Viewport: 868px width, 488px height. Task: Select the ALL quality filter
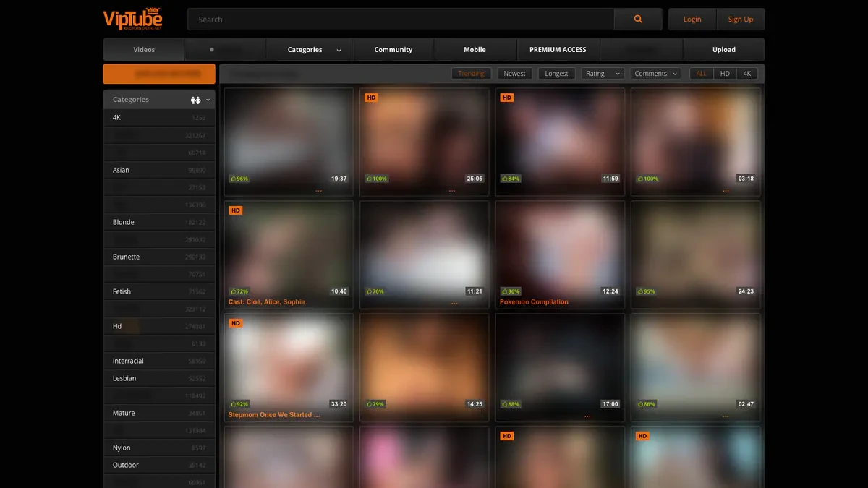(702, 74)
